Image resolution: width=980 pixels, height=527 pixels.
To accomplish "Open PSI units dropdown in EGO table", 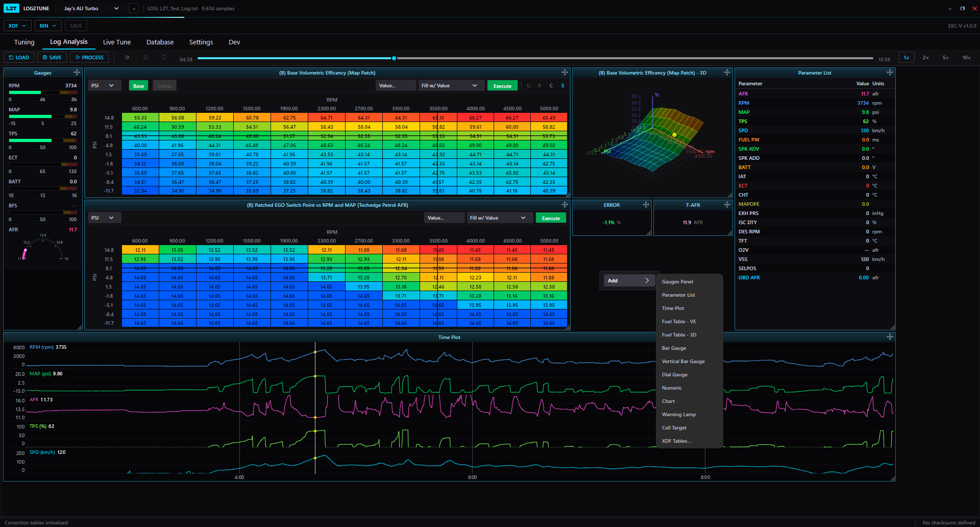I will [x=104, y=218].
